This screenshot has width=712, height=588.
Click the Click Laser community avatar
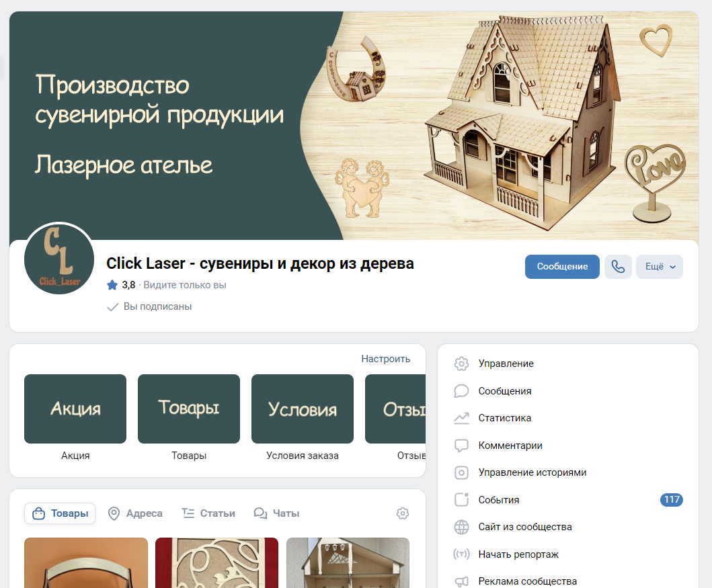click(59, 259)
